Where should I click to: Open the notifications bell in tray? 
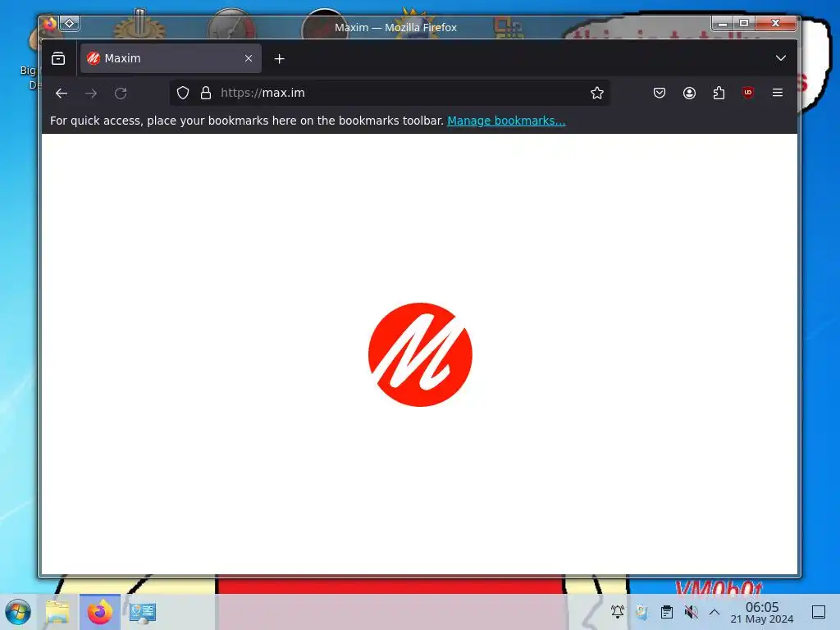(617, 611)
